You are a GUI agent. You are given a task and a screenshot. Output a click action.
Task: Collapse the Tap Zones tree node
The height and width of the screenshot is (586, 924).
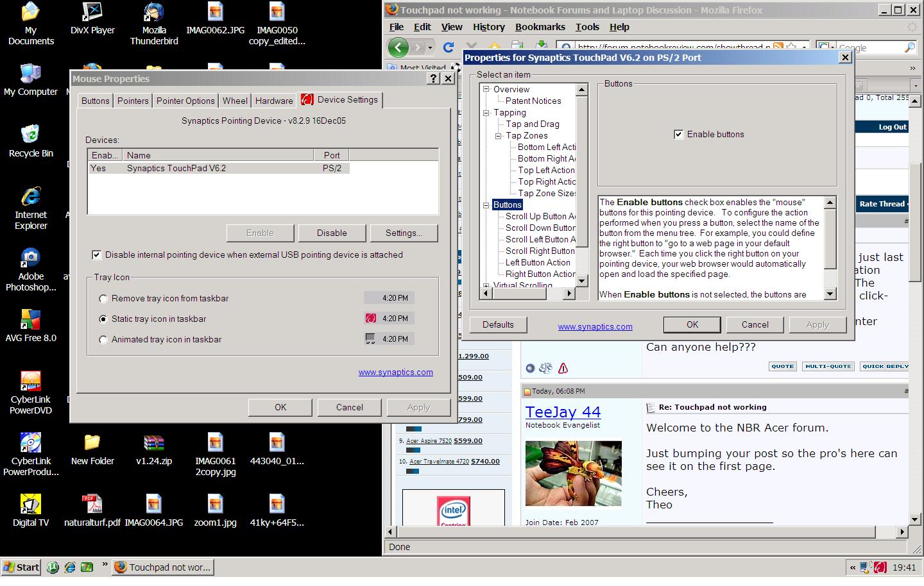(x=499, y=135)
